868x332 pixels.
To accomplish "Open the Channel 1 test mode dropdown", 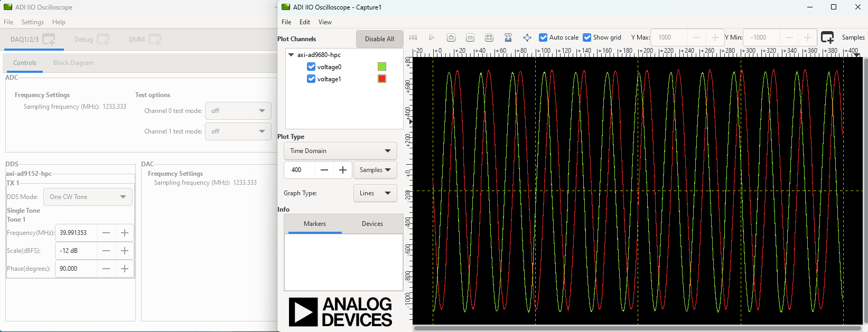I will click(238, 131).
